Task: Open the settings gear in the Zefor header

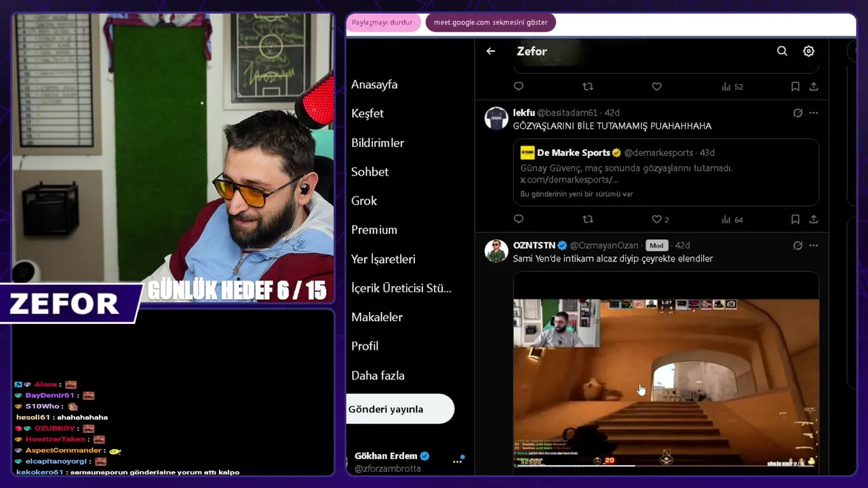Action: pos(808,51)
